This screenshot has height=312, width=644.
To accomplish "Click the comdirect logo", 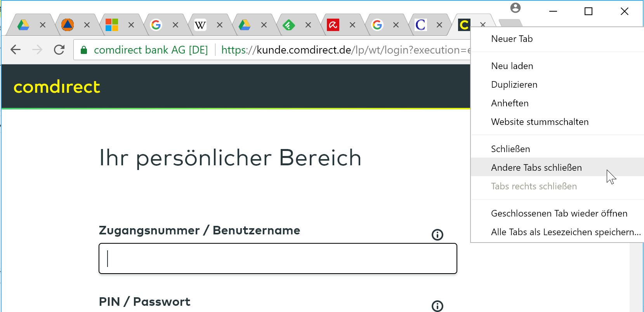I will [x=57, y=87].
